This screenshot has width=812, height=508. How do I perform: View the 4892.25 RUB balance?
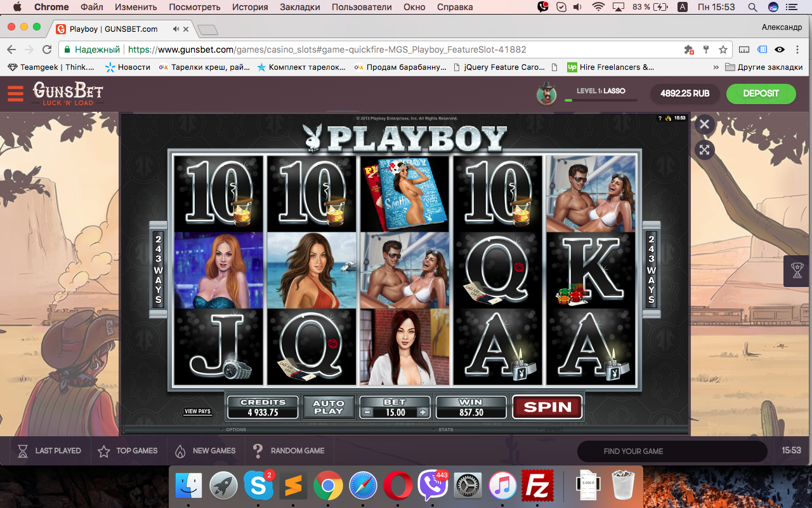tap(684, 93)
